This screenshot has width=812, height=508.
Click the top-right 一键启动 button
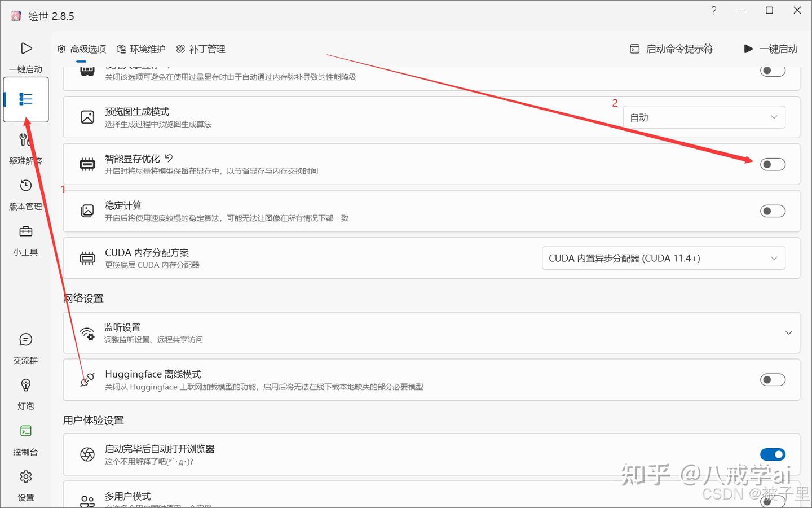coord(770,49)
